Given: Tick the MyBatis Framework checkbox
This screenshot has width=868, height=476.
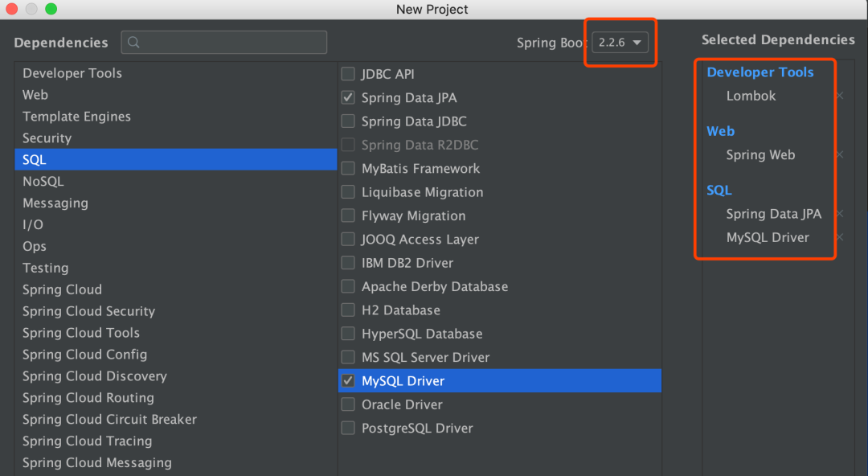Looking at the screenshot, I should coord(348,169).
